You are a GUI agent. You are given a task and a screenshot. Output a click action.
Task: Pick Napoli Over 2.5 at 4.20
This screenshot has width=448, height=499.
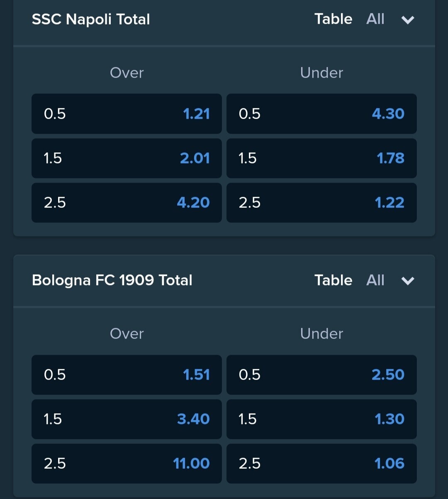point(127,202)
